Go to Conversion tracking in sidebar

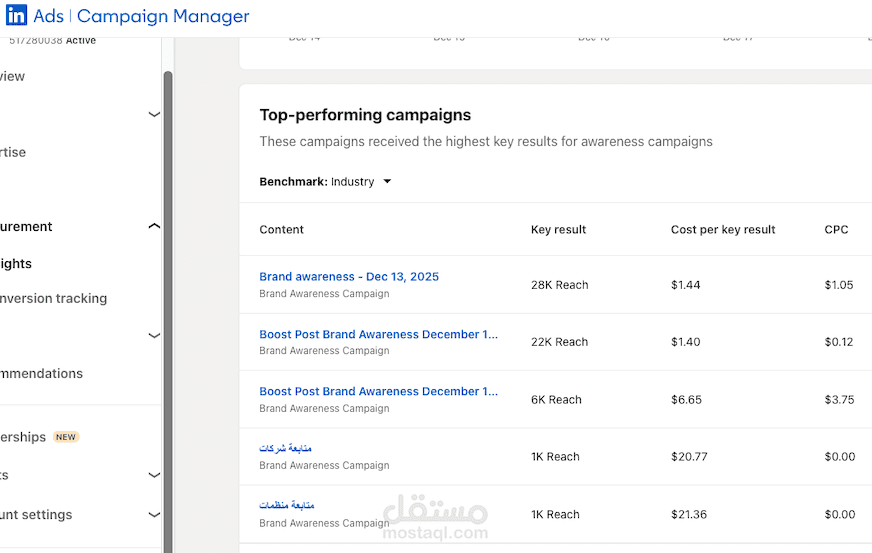[x=53, y=298]
